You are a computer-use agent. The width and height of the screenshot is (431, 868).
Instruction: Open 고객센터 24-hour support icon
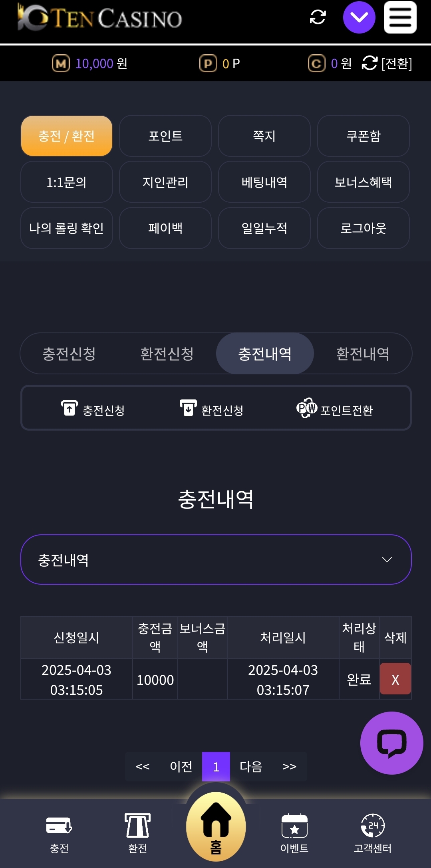[x=372, y=826]
